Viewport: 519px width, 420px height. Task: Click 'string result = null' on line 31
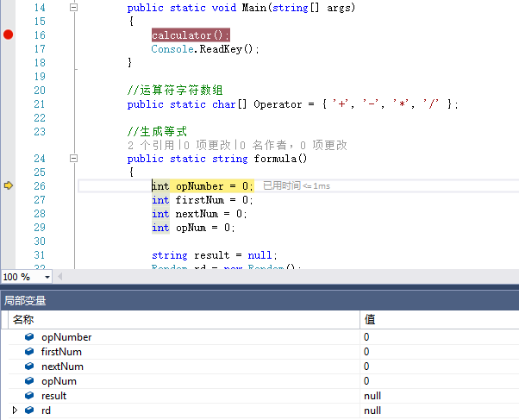click(x=215, y=255)
